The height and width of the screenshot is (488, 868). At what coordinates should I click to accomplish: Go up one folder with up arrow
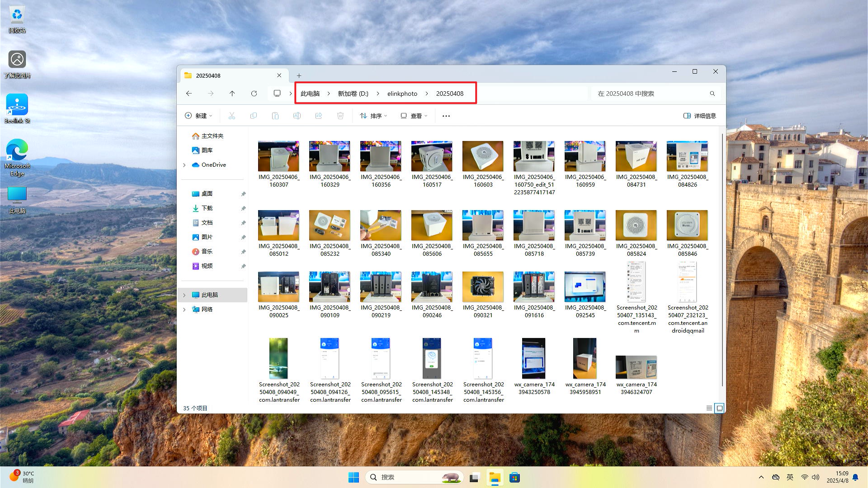[x=232, y=94]
